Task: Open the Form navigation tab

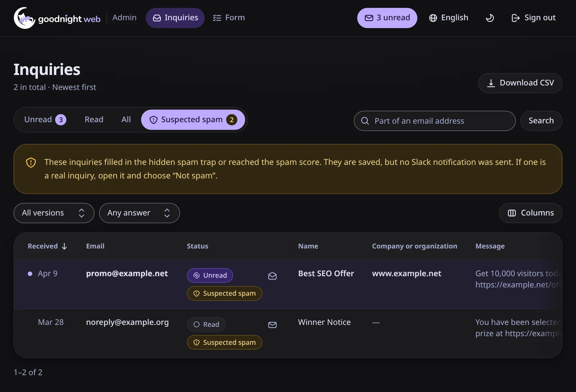Action: 229,18
